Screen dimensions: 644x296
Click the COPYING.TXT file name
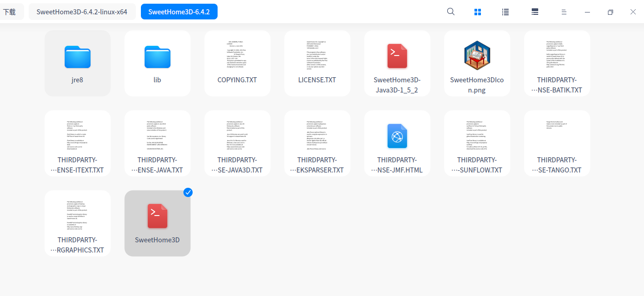pos(237,80)
